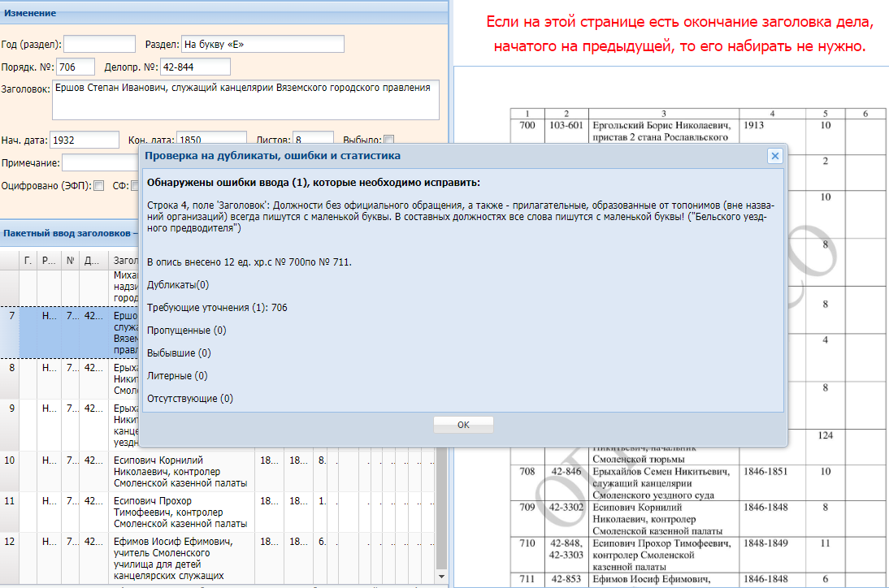Click into the Год (раздел) input field

(99, 44)
